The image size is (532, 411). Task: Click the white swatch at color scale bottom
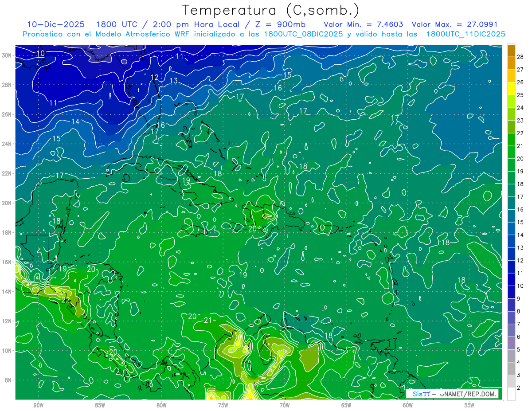point(511,394)
